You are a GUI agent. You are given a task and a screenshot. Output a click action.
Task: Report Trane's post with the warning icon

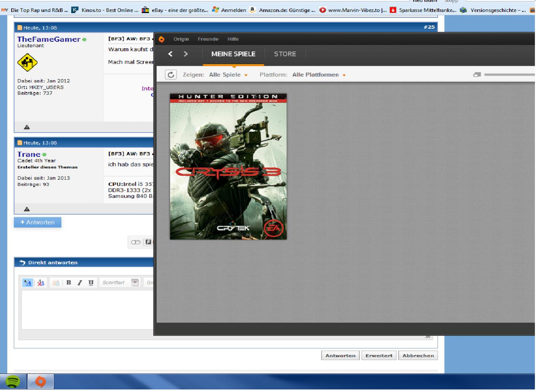point(27,209)
